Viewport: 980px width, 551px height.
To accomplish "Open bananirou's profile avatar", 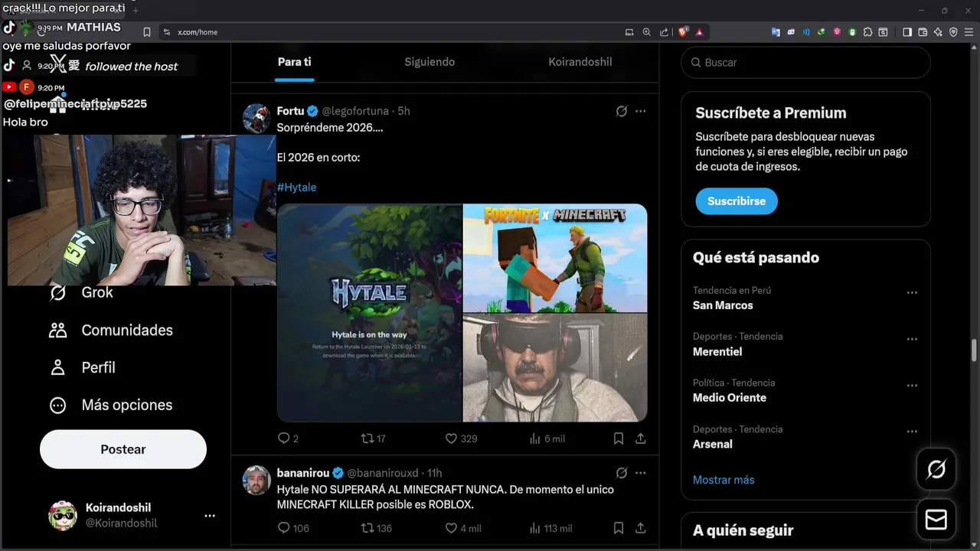I will pyautogui.click(x=256, y=480).
